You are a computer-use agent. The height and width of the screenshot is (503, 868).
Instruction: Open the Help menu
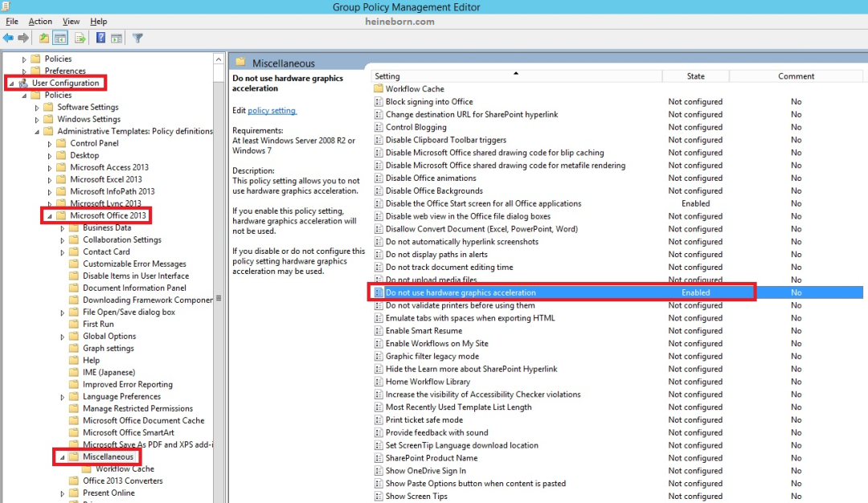[x=99, y=21]
